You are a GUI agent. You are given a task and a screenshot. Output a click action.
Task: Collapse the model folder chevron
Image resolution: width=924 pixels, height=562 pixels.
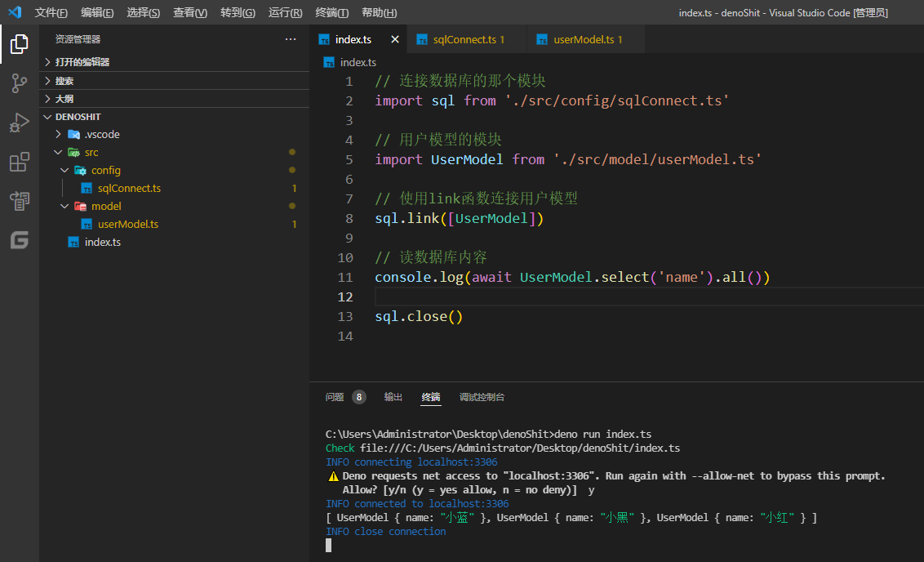tap(64, 207)
